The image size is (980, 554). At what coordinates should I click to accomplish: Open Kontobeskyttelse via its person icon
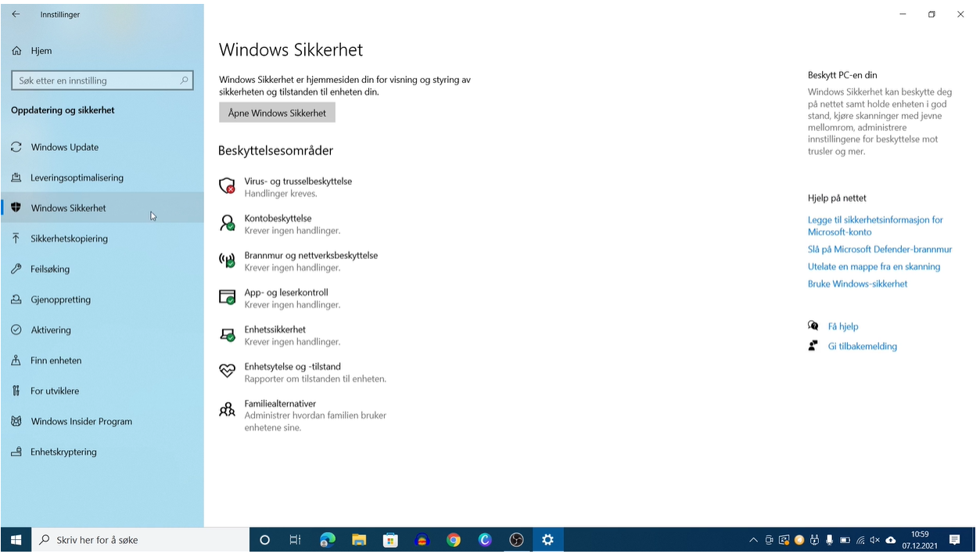tap(227, 224)
